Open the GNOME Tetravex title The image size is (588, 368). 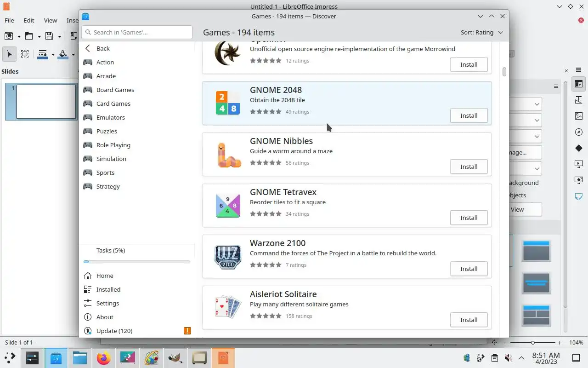click(283, 192)
